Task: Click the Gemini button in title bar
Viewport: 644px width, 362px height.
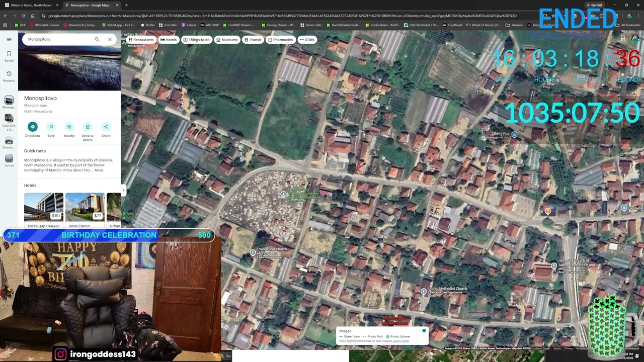Action: click(x=594, y=5)
